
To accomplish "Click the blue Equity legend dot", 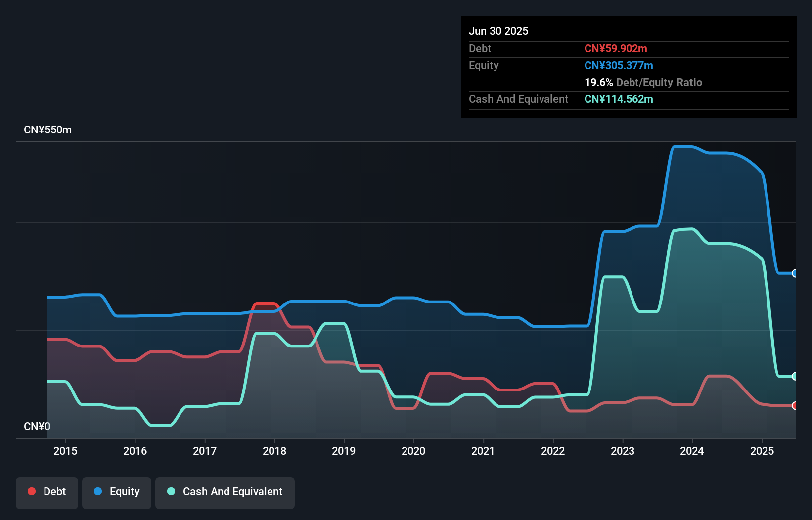I will tap(98, 491).
